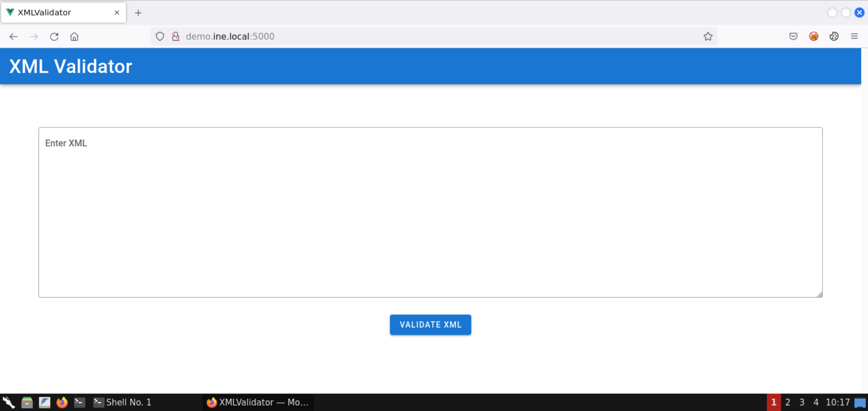Viewport: 868px width, 411px height.
Task: Click the browser back arrow button
Action: click(14, 37)
